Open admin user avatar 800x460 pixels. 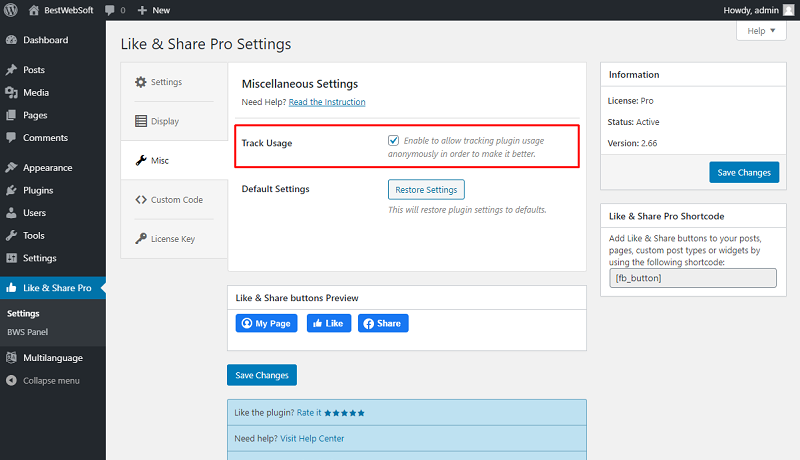click(788, 10)
